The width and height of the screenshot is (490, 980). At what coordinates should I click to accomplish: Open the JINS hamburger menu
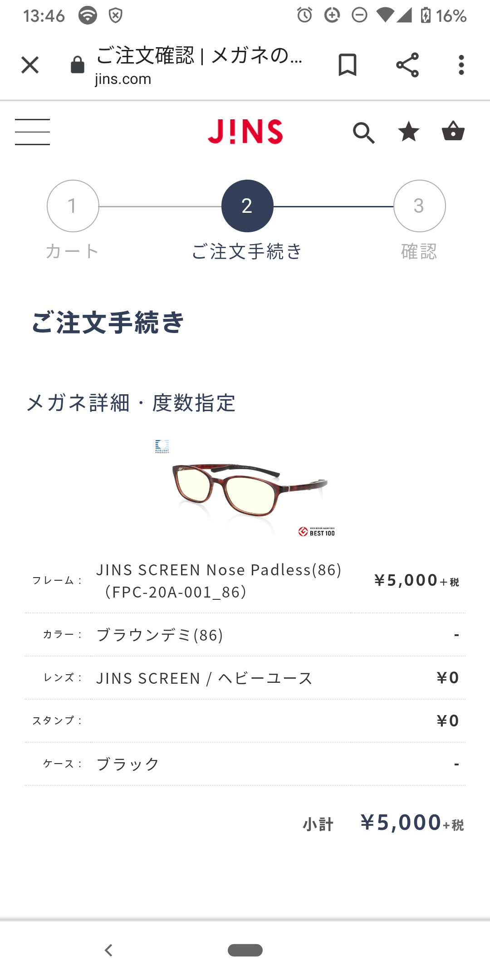coord(32,132)
